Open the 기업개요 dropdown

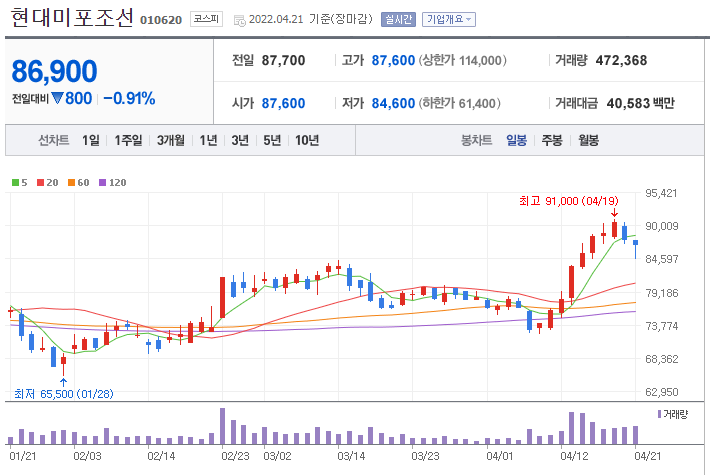click(449, 19)
